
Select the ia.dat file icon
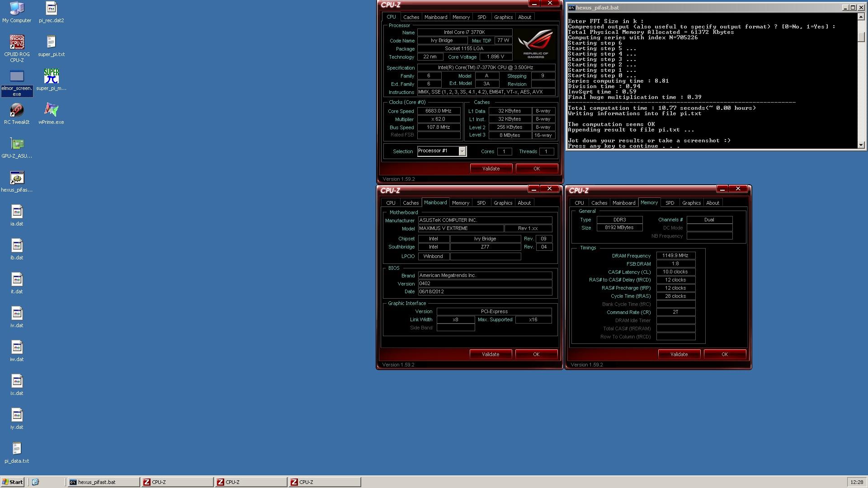coord(17,216)
